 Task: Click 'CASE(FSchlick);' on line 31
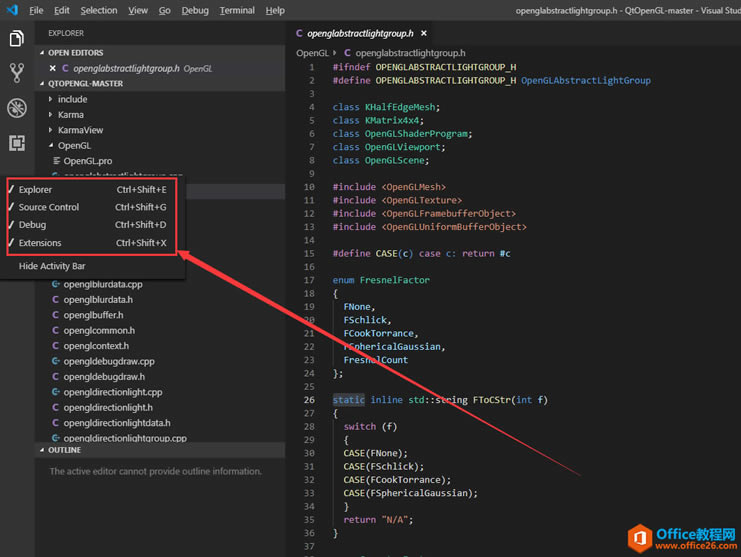(384, 466)
